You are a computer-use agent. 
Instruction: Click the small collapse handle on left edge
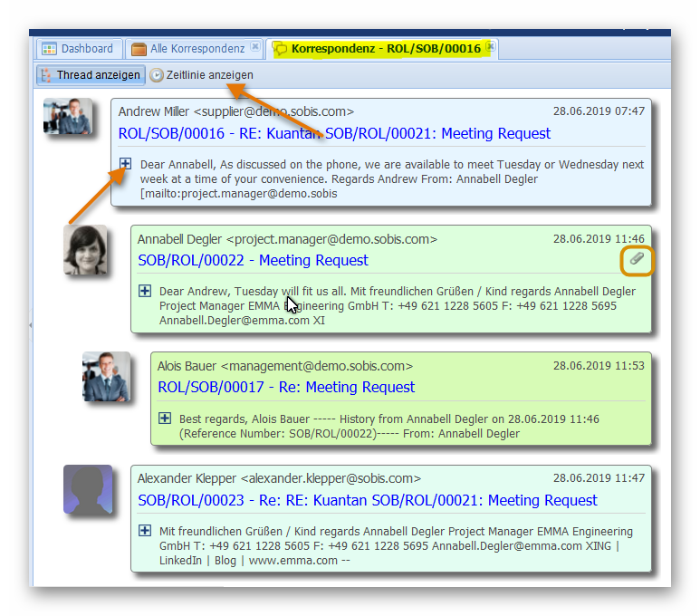click(31, 324)
